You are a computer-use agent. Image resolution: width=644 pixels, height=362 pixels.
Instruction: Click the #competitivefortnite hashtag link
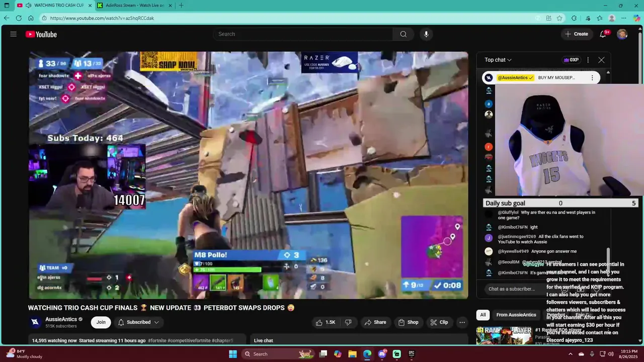pyautogui.click(x=189, y=341)
